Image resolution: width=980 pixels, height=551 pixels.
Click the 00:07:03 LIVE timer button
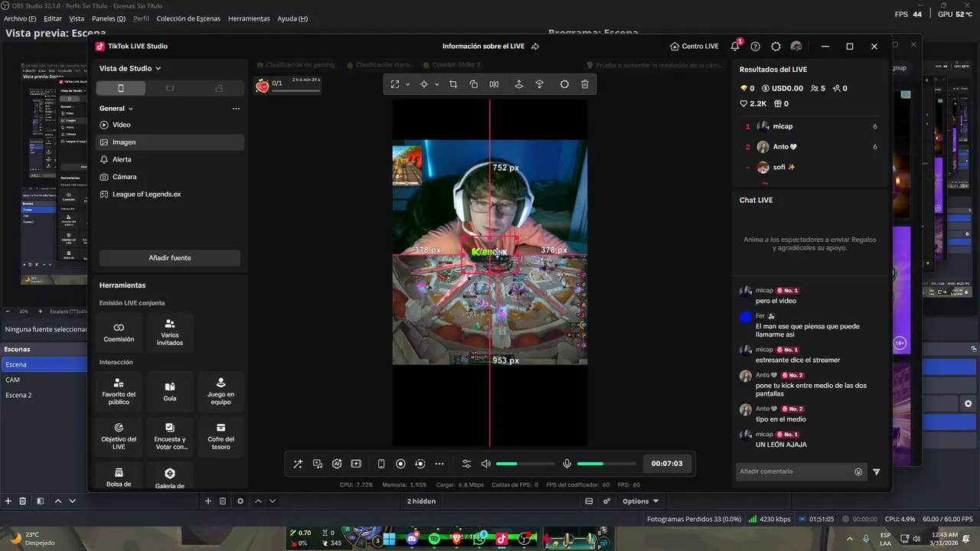click(x=667, y=464)
